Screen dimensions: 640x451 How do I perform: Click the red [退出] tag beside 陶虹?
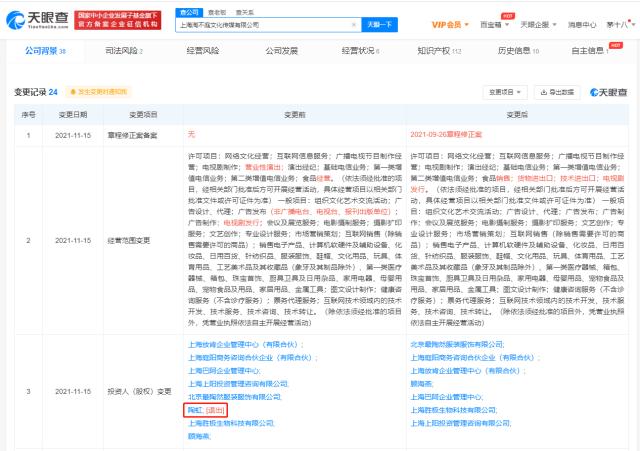click(215, 410)
